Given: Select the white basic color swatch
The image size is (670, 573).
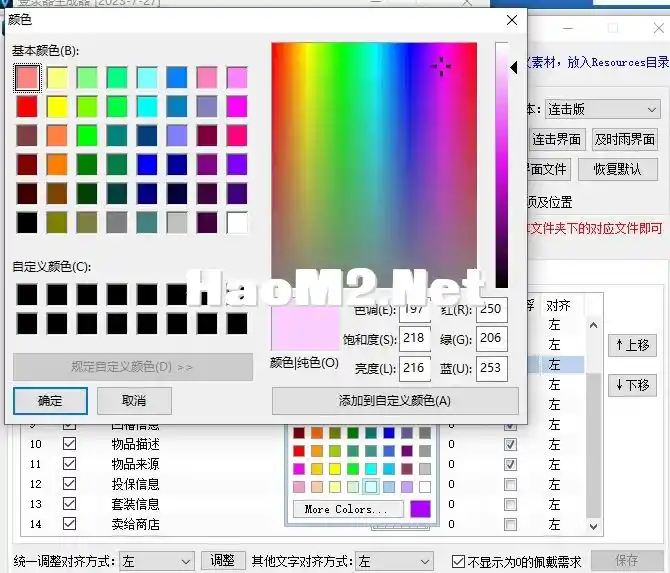Looking at the screenshot, I should point(237,223).
